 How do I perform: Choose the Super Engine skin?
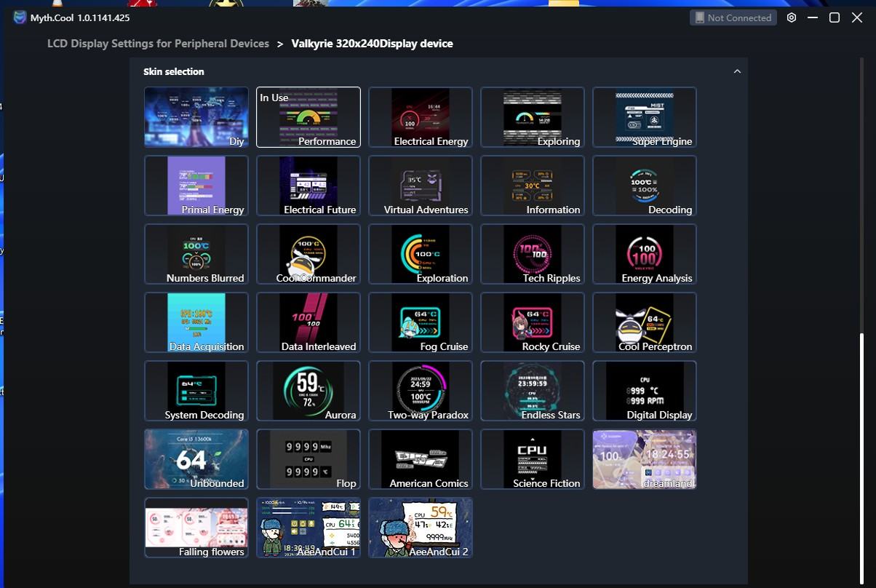644,116
